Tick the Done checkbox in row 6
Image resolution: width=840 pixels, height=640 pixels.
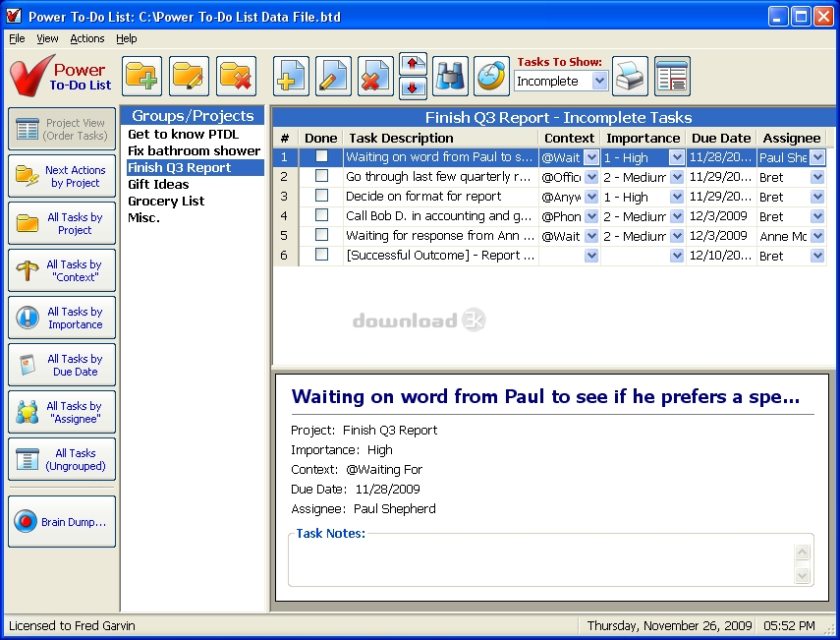coord(321,255)
